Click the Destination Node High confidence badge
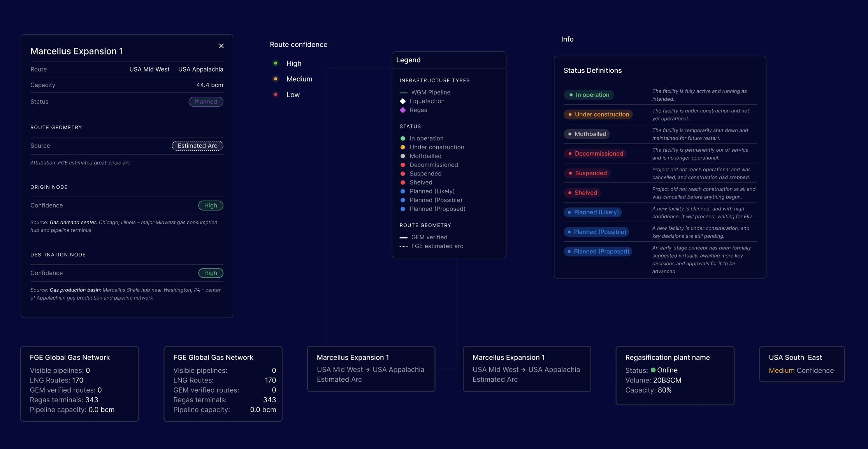Screen dimensions: 868x449 (x=211, y=273)
